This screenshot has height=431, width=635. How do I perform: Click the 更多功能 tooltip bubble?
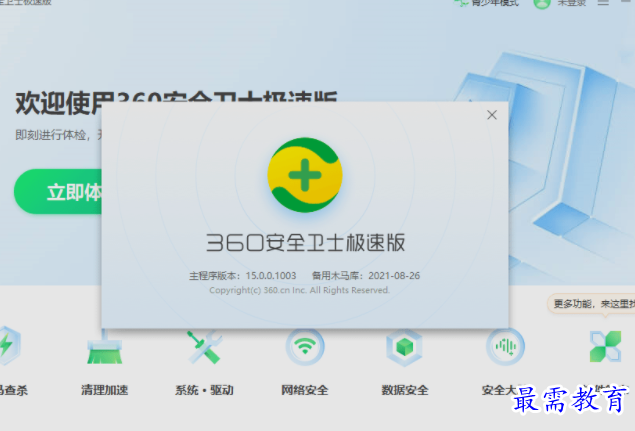click(591, 304)
